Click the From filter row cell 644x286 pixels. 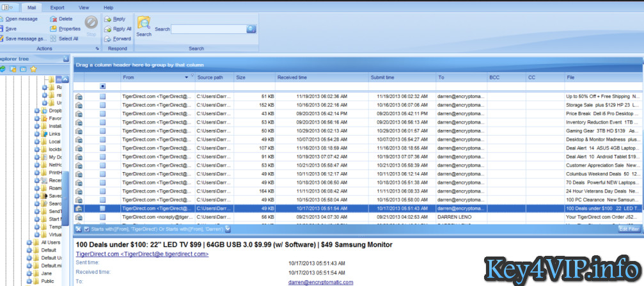[x=158, y=86]
